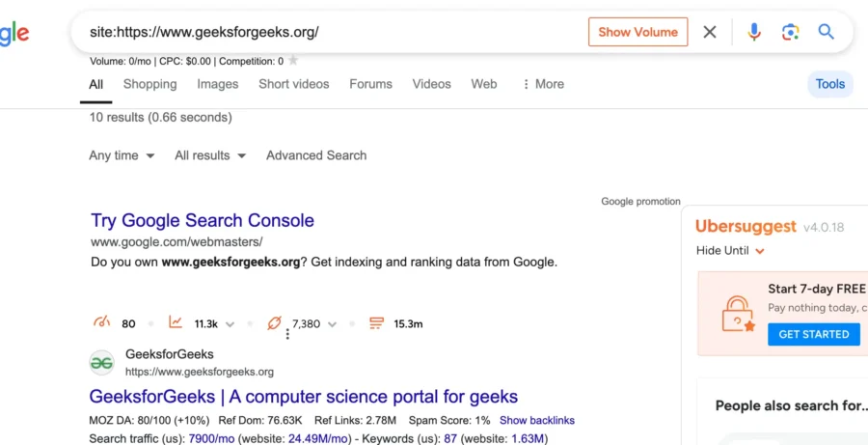Click the Show Volume button
The width and height of the screenshot is (868, 445).
point(637,32)
